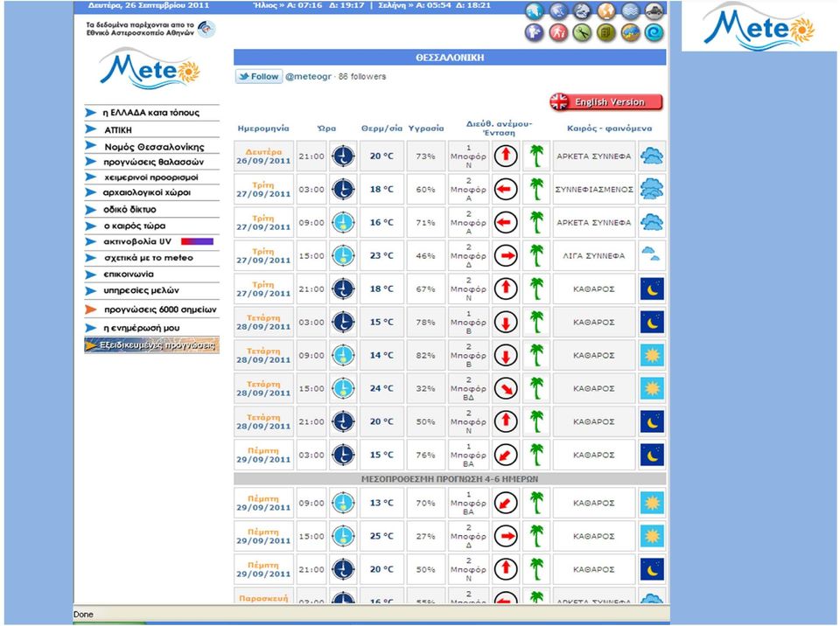
Task: Click the 23 °C temperature cell
Action: point(381,255)
